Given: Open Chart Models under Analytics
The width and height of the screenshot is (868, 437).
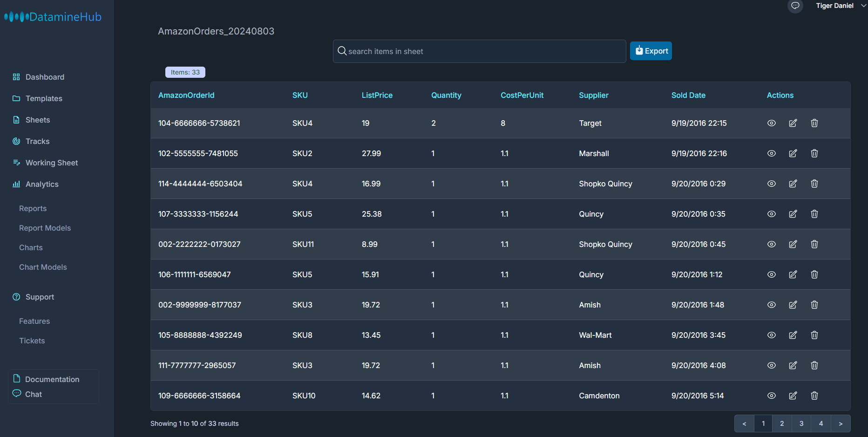Looking at the screenshot, I should coord(43,267).
